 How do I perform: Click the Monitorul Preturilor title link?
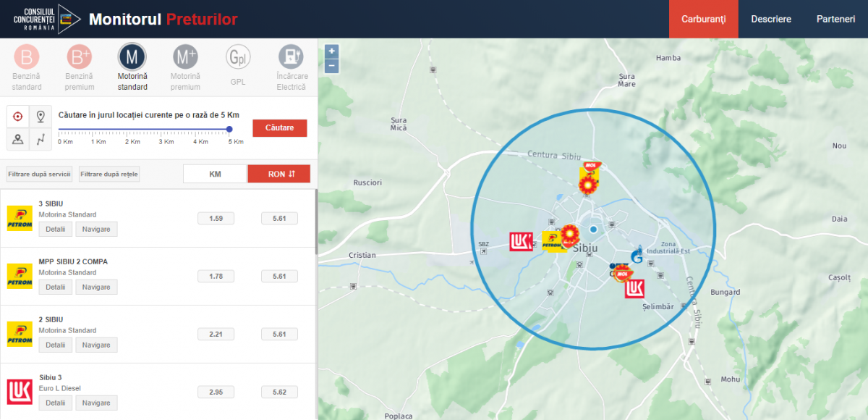[x=163, y=20]
